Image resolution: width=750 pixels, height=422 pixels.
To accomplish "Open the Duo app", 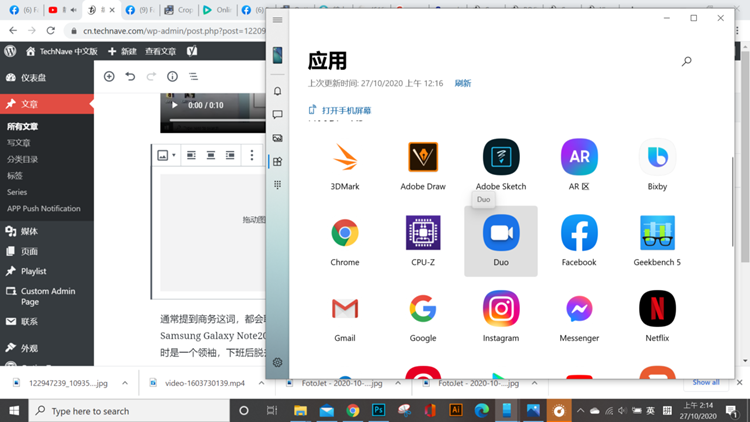I will point(501,242).
